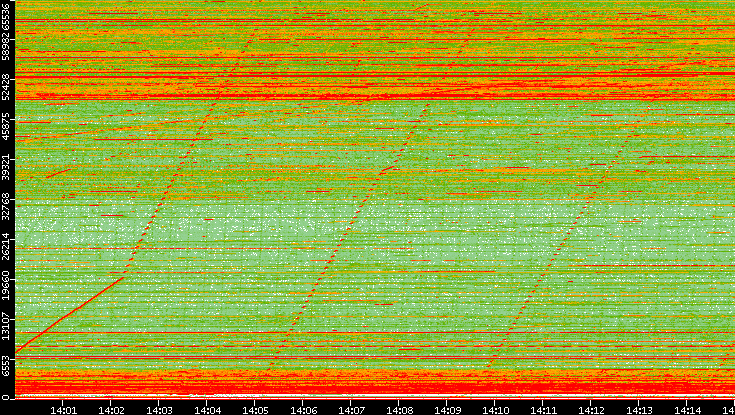The width and height of the screenshot is (735, 415).
Task: Click the 14:03 time axis label
Action: pos(159,410)
